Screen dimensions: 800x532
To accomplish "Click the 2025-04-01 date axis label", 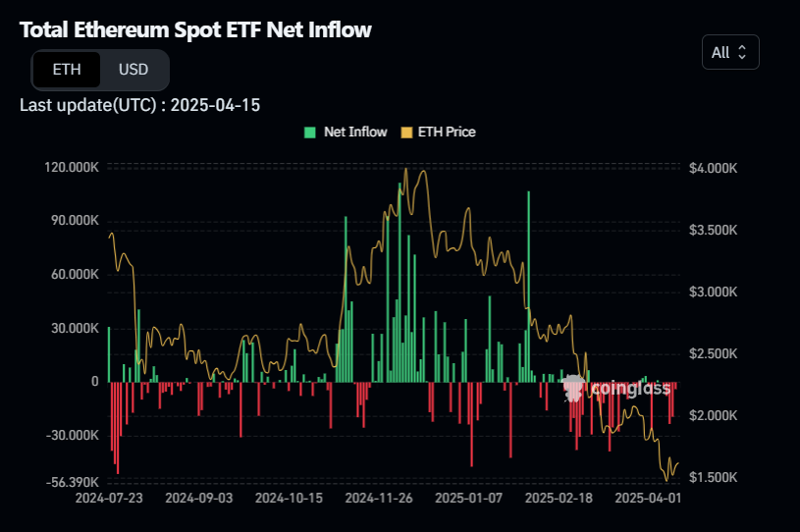I will [647, 498].
